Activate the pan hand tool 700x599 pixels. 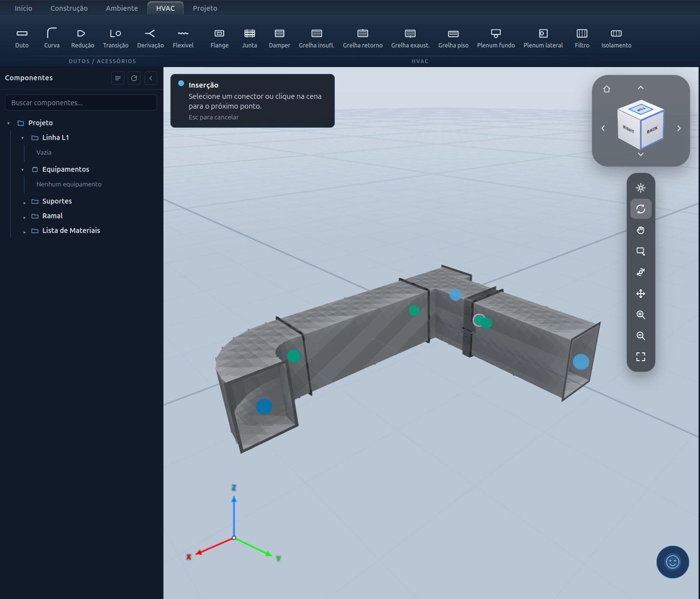click(641, 230)
